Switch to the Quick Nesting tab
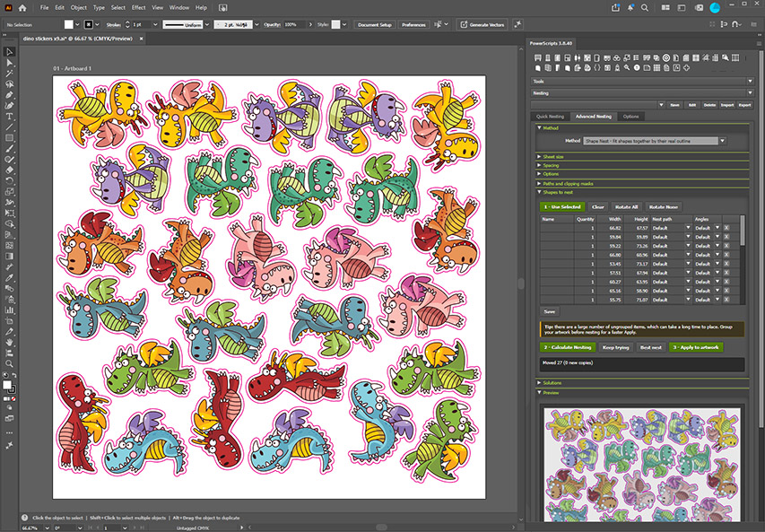Viewport: 765px width, 532px height. coord(550,117)
